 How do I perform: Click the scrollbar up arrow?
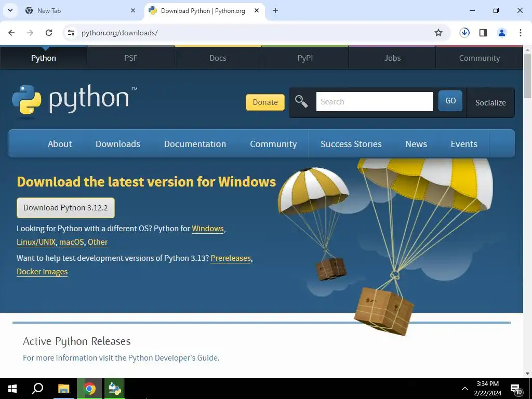click(527, 49)
